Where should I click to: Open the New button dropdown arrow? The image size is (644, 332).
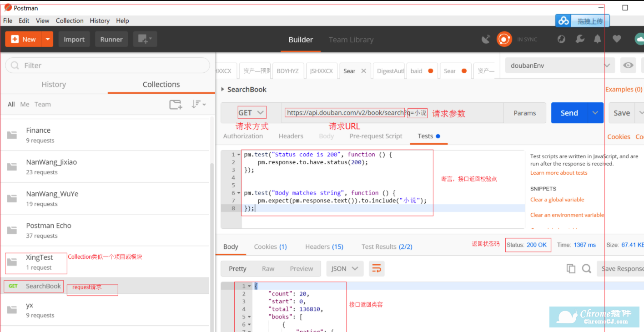[48, 40]
